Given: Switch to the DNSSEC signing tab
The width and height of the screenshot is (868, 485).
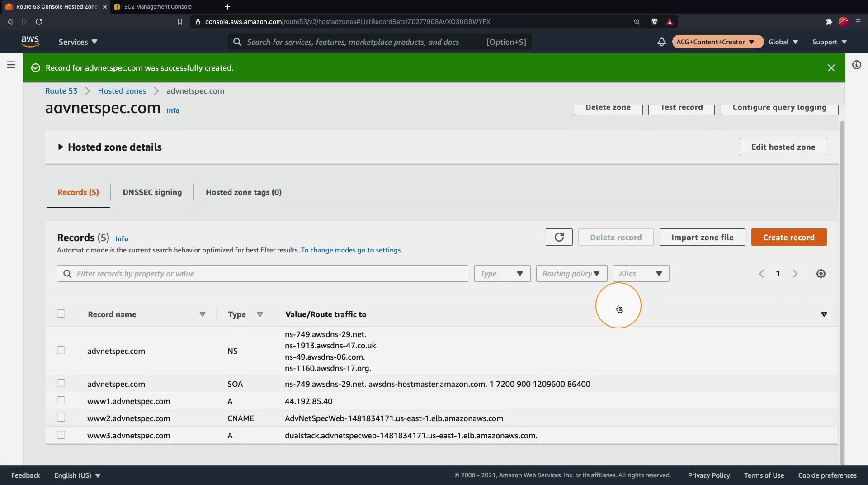Looking at the screenshot, I should click(x=152, y=192).
